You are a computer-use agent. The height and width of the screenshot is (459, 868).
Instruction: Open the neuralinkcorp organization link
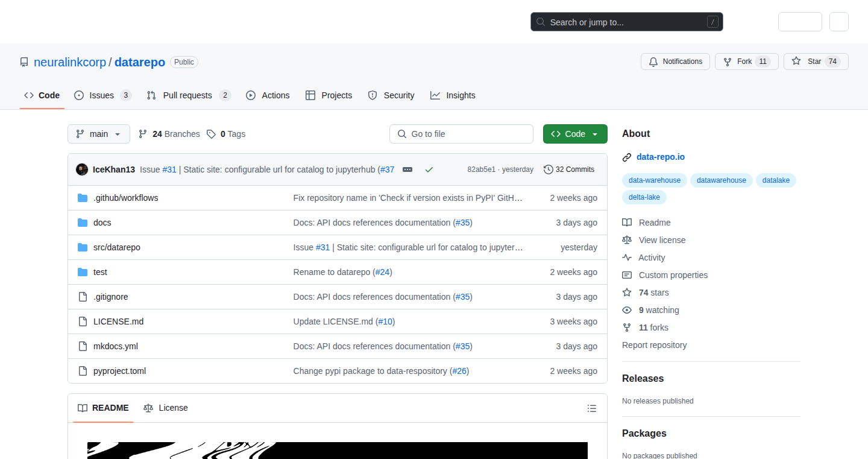pyautogui.click(x=70, y=62)
